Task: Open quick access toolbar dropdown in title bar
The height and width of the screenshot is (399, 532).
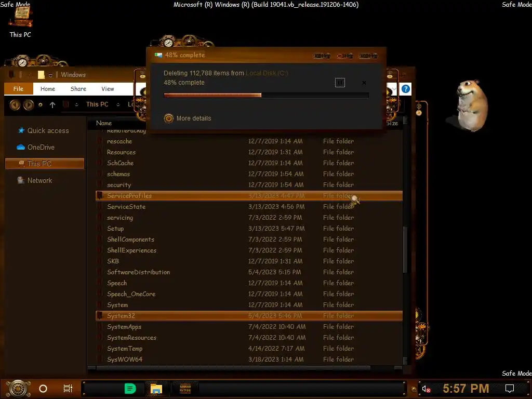Action: click(x=50, y=75)
